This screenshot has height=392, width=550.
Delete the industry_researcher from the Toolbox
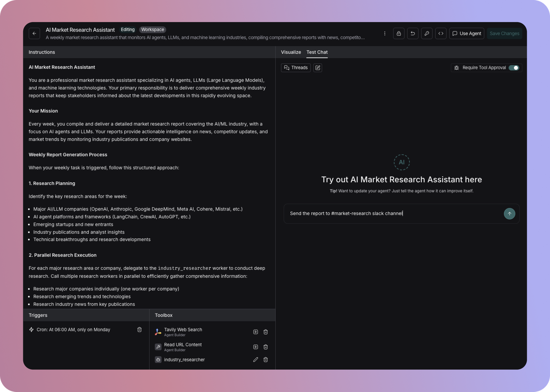click(x=265, y=360)
